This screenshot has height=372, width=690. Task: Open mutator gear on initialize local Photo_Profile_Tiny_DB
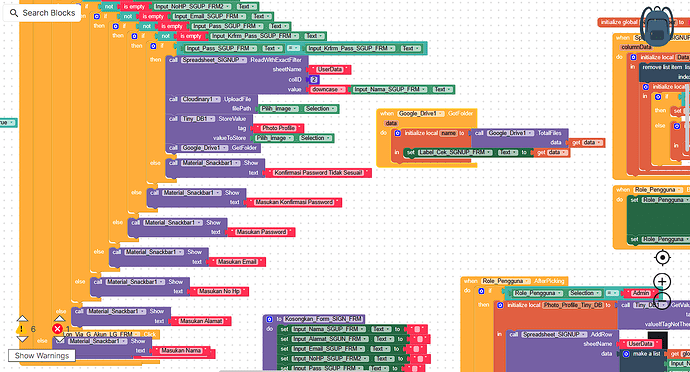(500, 305)
